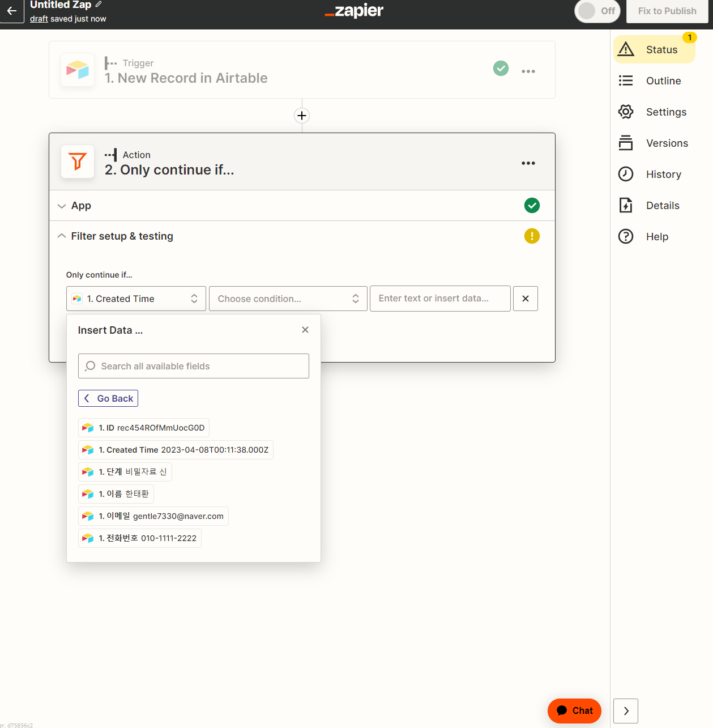Open the Versions panel

(654, 143)
